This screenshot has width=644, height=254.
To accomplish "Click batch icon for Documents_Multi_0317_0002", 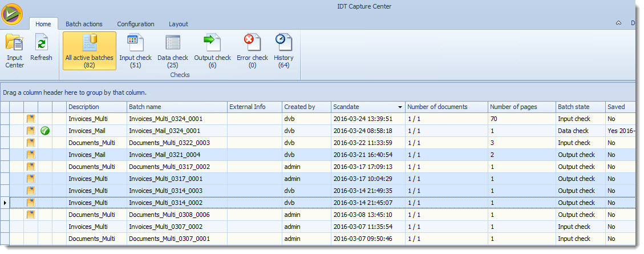I will [31, 167].
